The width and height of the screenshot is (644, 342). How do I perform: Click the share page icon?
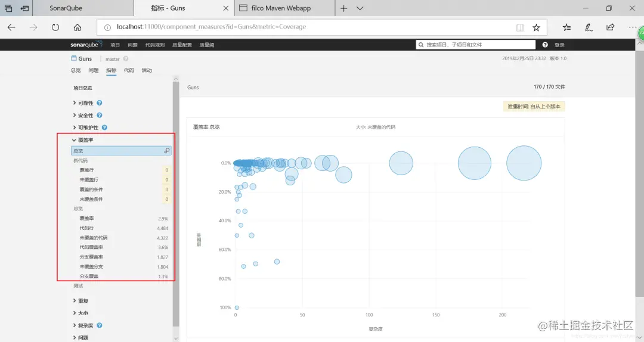tap(611, 27)
